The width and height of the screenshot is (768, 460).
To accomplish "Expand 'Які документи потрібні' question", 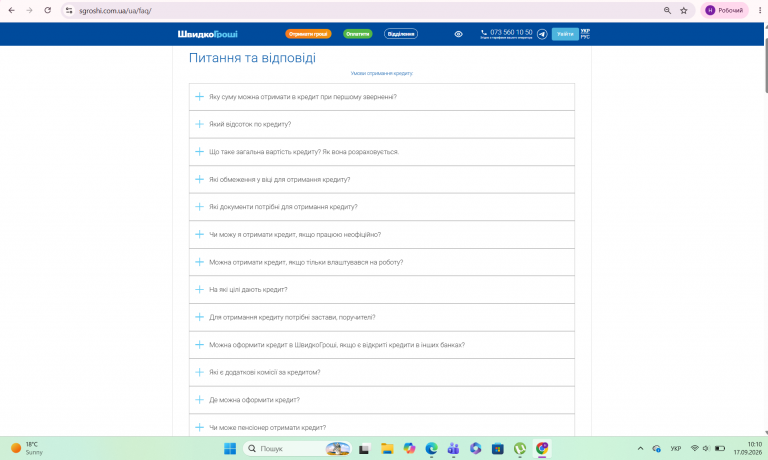I will click(382, 207).
